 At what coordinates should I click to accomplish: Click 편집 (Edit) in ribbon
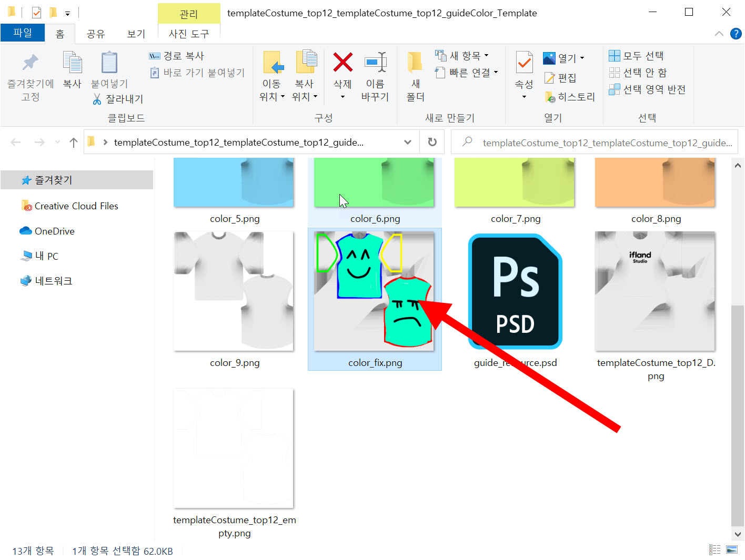560,78
